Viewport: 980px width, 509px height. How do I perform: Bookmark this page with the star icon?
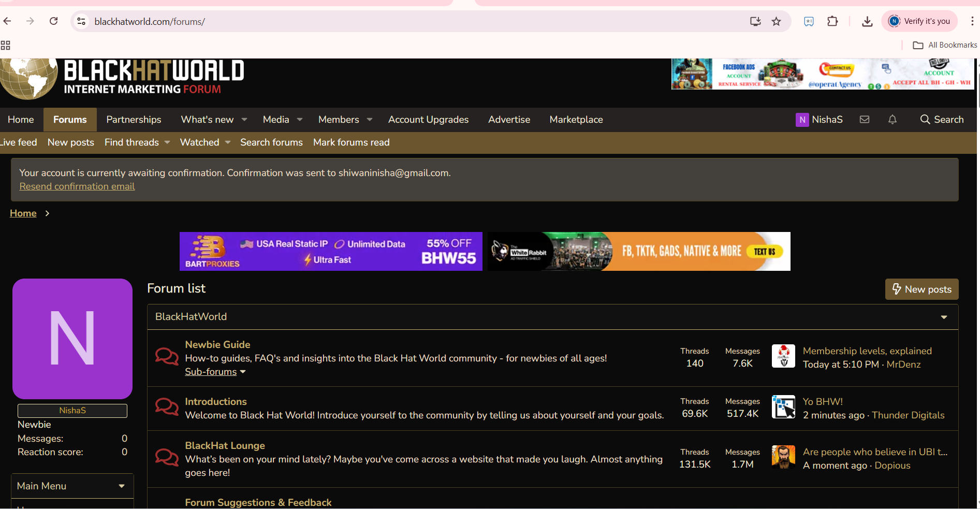(x=776, y=21)
